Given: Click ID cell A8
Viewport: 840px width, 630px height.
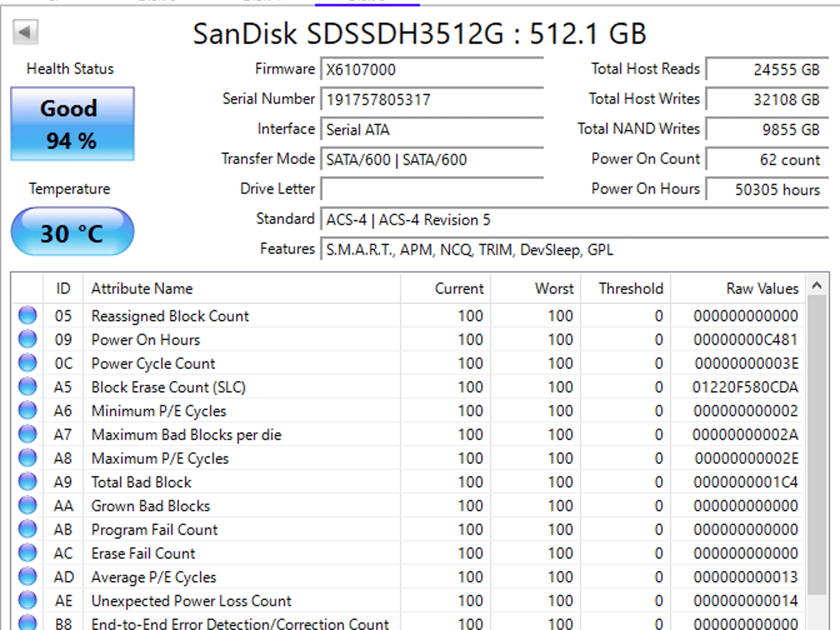Looking at the screenshot, I should [63, 458].
